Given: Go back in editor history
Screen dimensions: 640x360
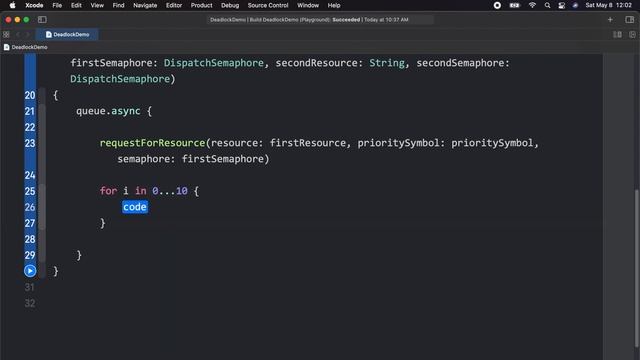Looking at the screenshot, I should 18,34.
